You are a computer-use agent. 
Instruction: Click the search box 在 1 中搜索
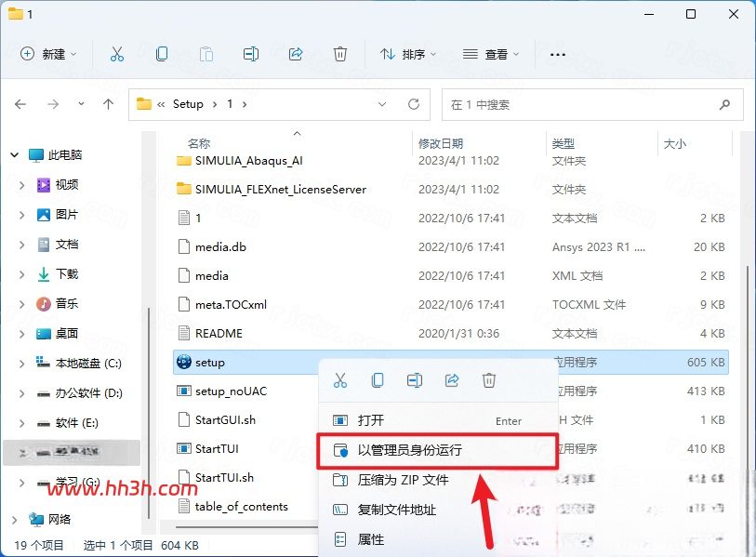(592, 104)
